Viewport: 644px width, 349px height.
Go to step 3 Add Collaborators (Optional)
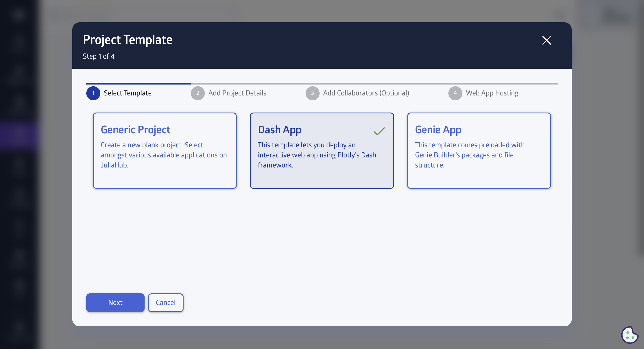pos(357,93)
